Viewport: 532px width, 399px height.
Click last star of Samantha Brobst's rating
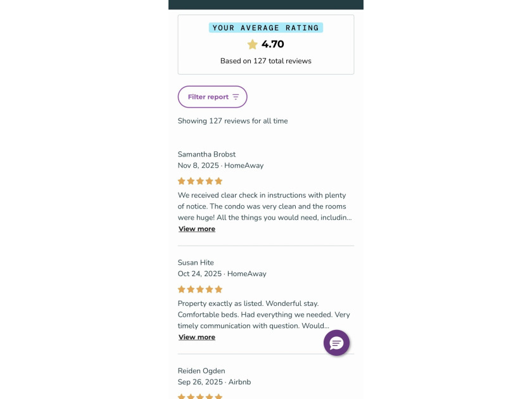click(219, 181)
